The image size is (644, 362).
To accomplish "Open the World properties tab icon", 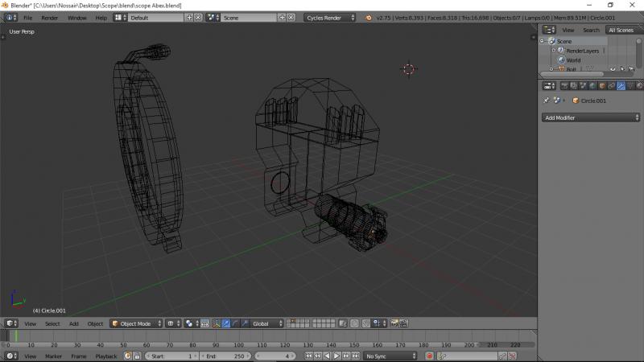I will pos(592,86).
